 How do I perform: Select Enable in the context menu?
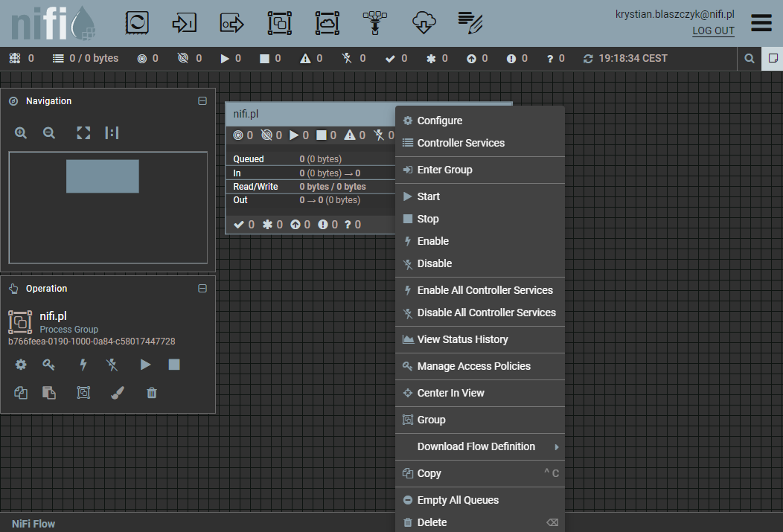(480, 241)
